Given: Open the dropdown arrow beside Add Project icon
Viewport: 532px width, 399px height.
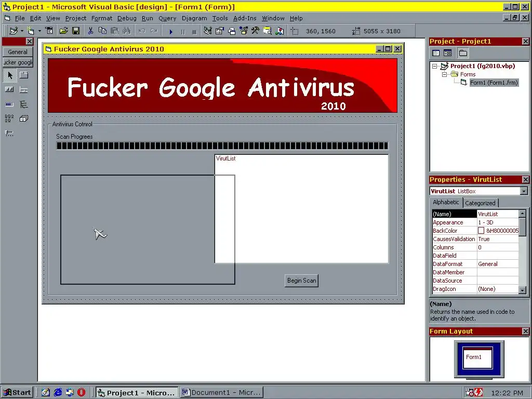Looking at the screenshot, I should [x=22, y=31].
